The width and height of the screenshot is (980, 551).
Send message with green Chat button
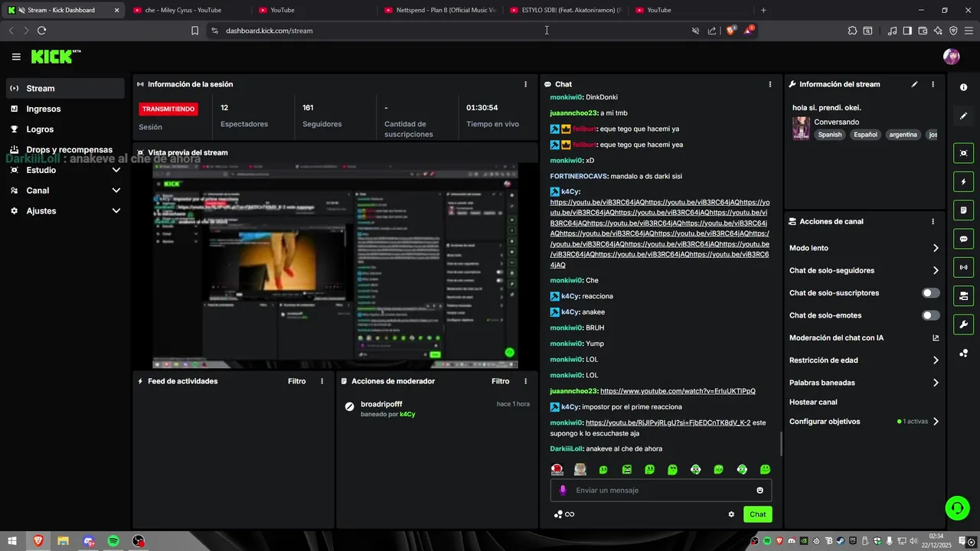tap(757, 514)
